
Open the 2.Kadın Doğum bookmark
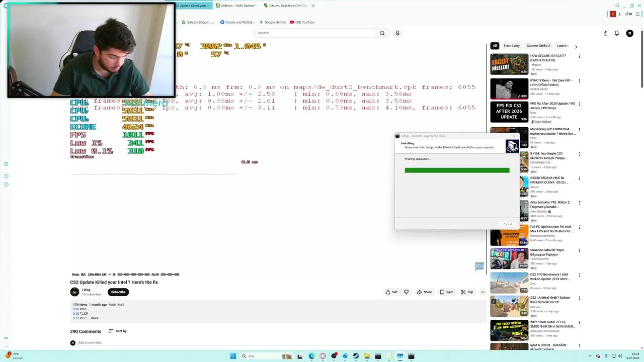tap(197, 22)
